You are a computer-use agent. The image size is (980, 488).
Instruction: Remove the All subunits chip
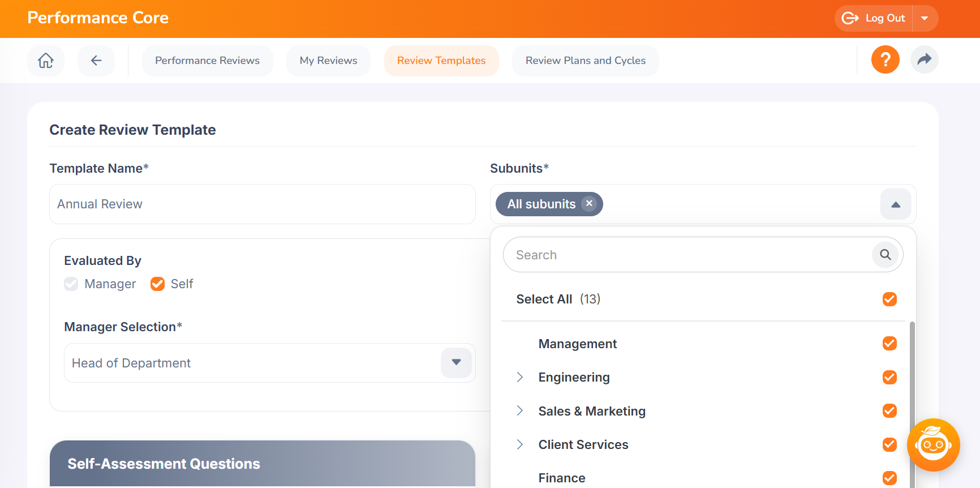click(x=589, y=204)
